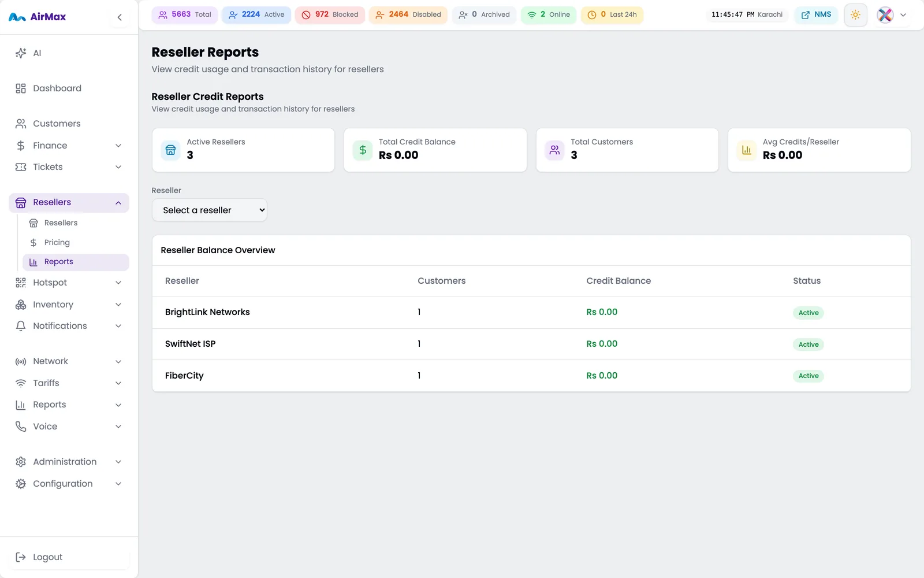
Task: Click the 0 Archived badge
Action: click(x=484, y=14)
